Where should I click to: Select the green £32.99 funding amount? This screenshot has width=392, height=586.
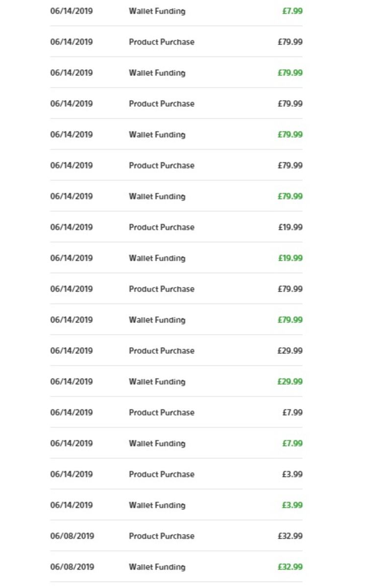tap(290, 567)
